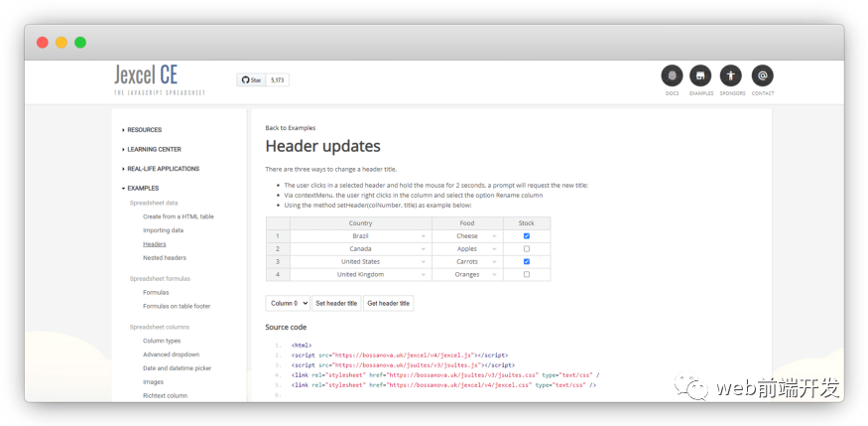The image size is (868, 426).
Task: Toggle Stock checkbox in United States row
Action: pos(527,261)
